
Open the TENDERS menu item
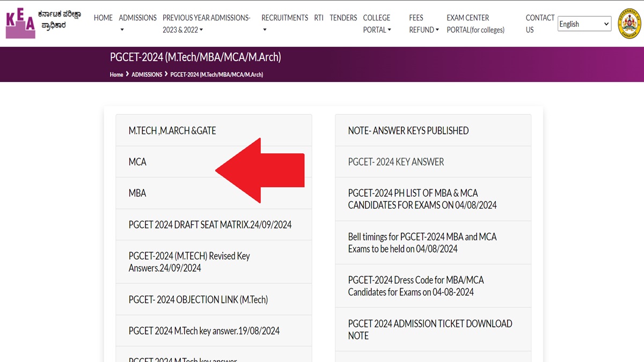tap(343, 18)
